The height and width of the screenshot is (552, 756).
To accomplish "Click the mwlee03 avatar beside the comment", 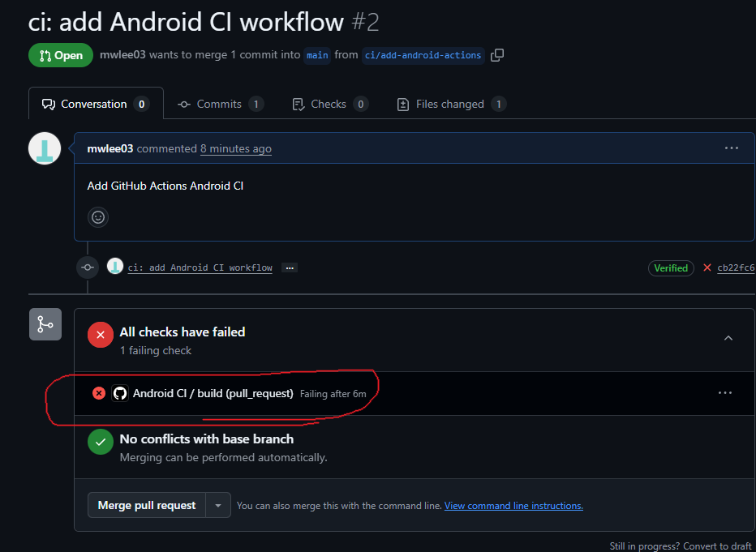I will coord(45,148).
